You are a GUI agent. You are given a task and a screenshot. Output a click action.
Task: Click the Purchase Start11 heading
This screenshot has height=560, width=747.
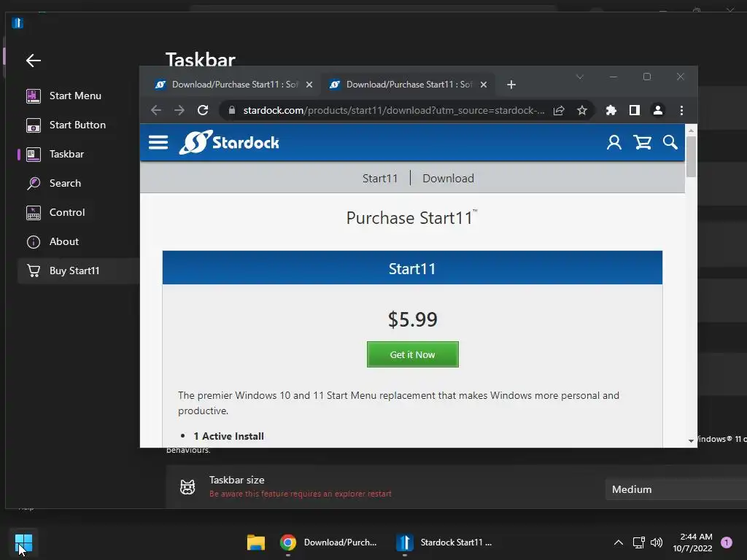click(x=411, y=217)
